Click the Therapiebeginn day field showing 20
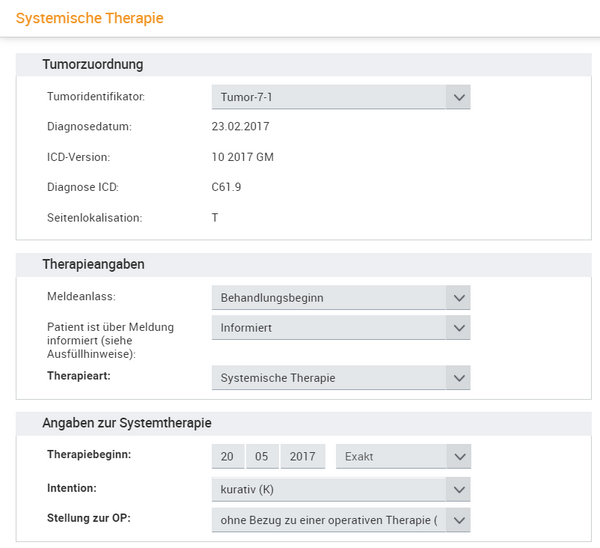 point(228,456)
